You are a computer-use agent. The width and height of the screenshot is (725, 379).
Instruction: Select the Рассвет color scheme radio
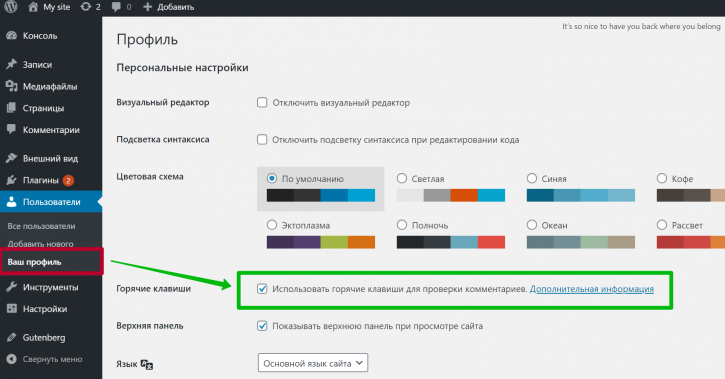(662, 225)
